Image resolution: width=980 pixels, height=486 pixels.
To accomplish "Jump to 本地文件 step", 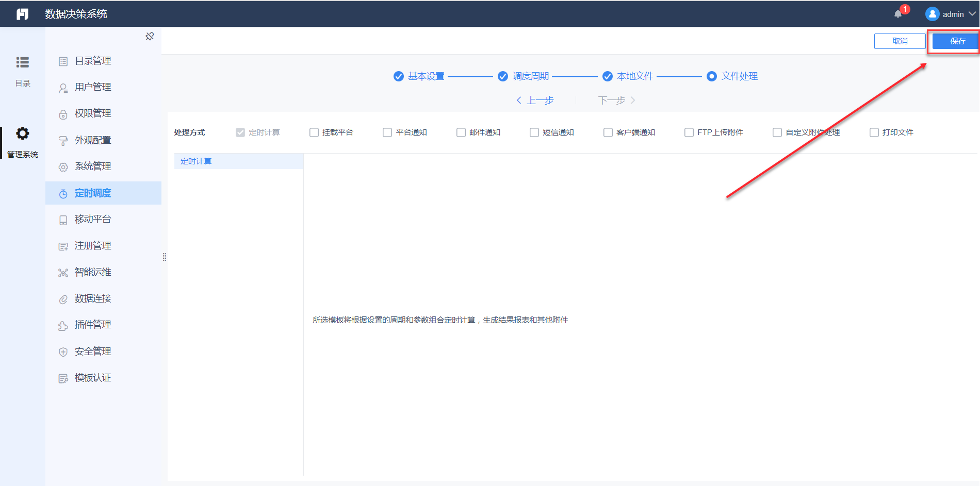I will pos(628,76).
